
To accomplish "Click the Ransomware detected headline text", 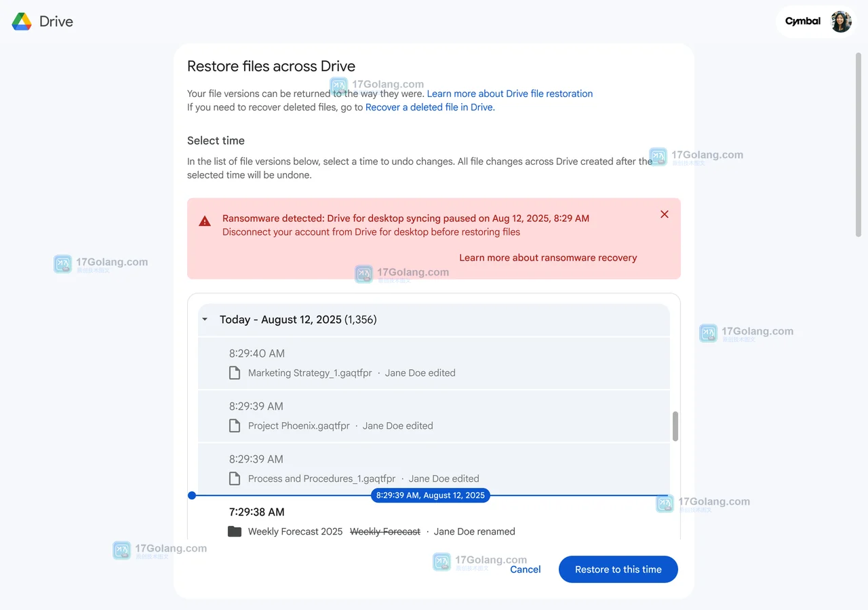I will click(x=406, y=218).
